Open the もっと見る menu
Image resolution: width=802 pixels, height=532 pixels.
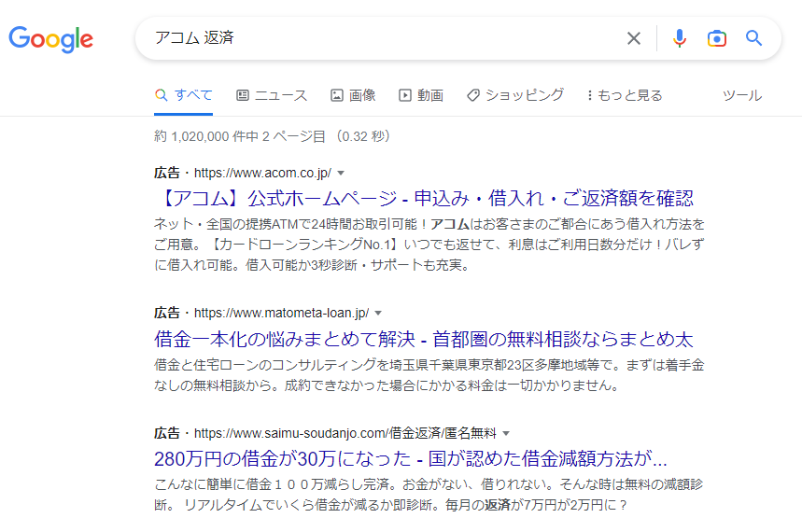[625, 95]
